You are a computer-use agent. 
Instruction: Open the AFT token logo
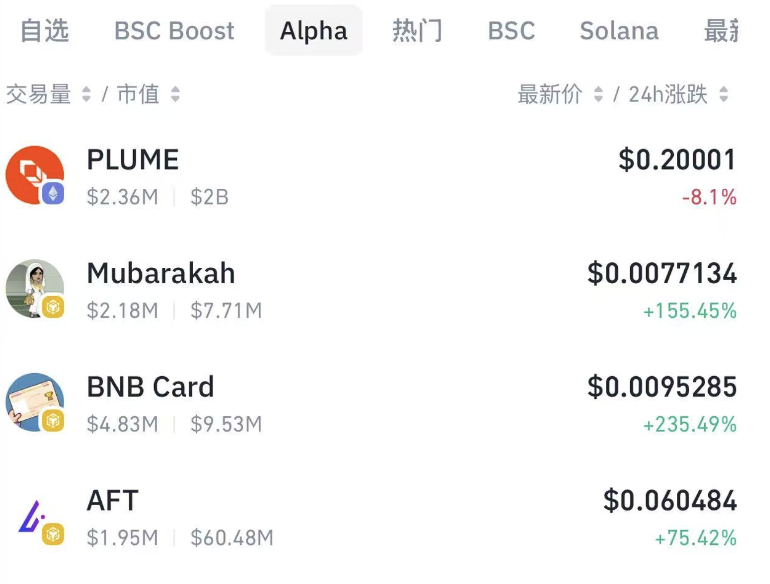pyautogui.click(x=34, y=516)
